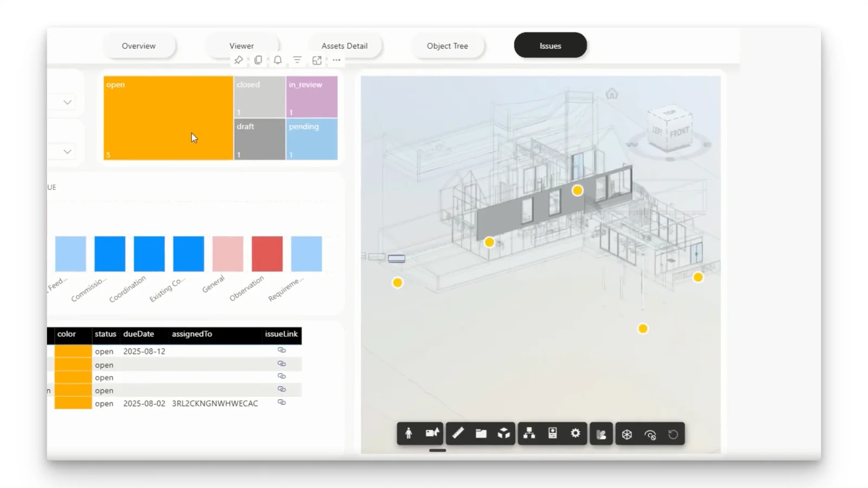Open viewer Settings gear
The height and width of the screenshot is (488, 868).
(x=576, y=434)
